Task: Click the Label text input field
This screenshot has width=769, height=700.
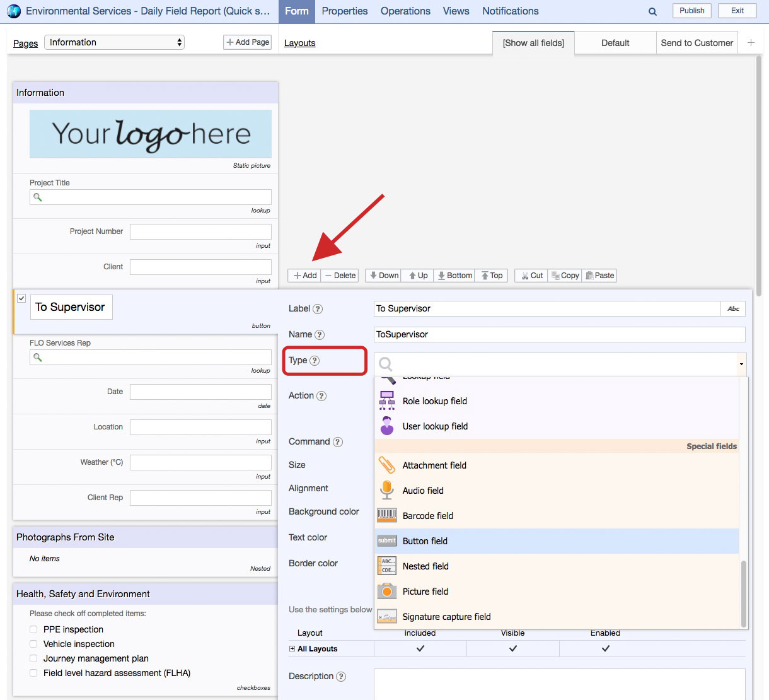Action: [x=546, y=308]
